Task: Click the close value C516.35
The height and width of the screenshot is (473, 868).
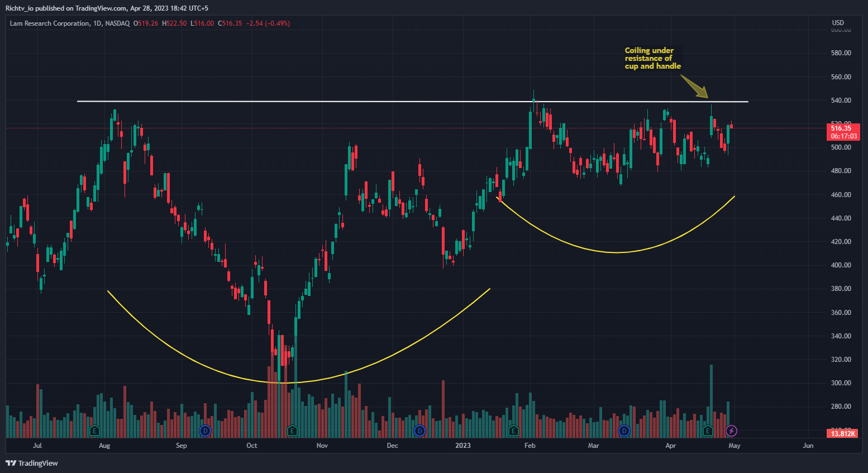Action: 230,23
